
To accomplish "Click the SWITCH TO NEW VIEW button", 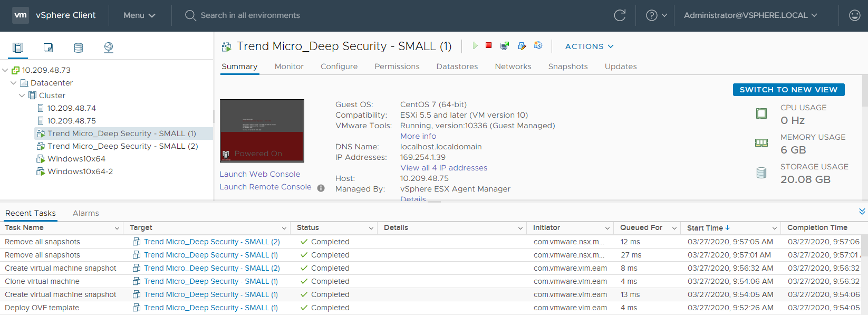I will [788, 90].
